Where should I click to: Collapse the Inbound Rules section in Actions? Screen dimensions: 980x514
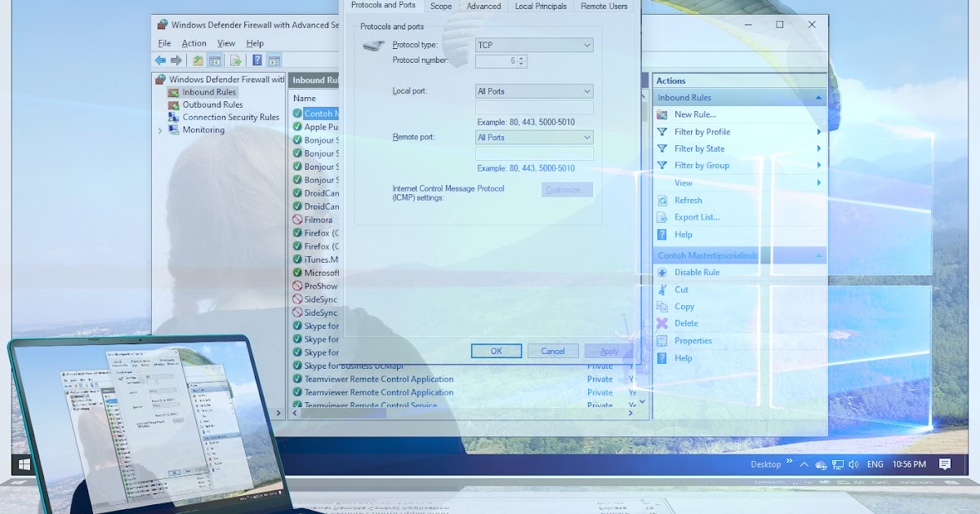pos(818,98)
